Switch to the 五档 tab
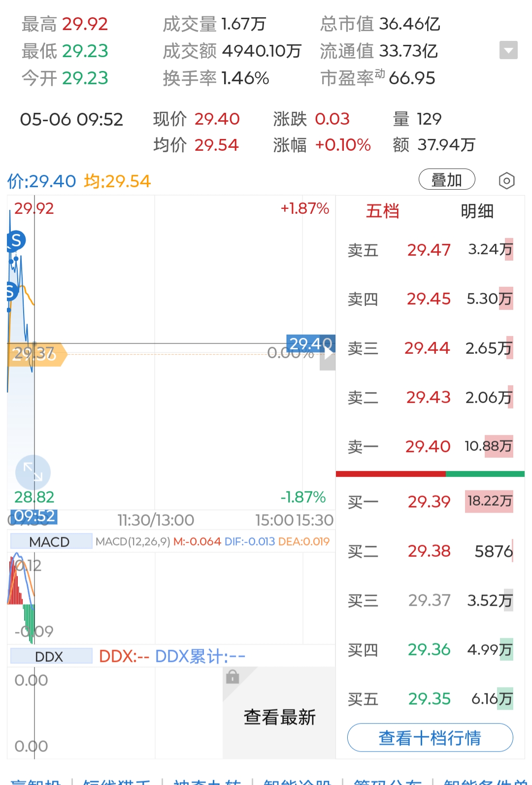Screen dimensions: 532x785 382,211
